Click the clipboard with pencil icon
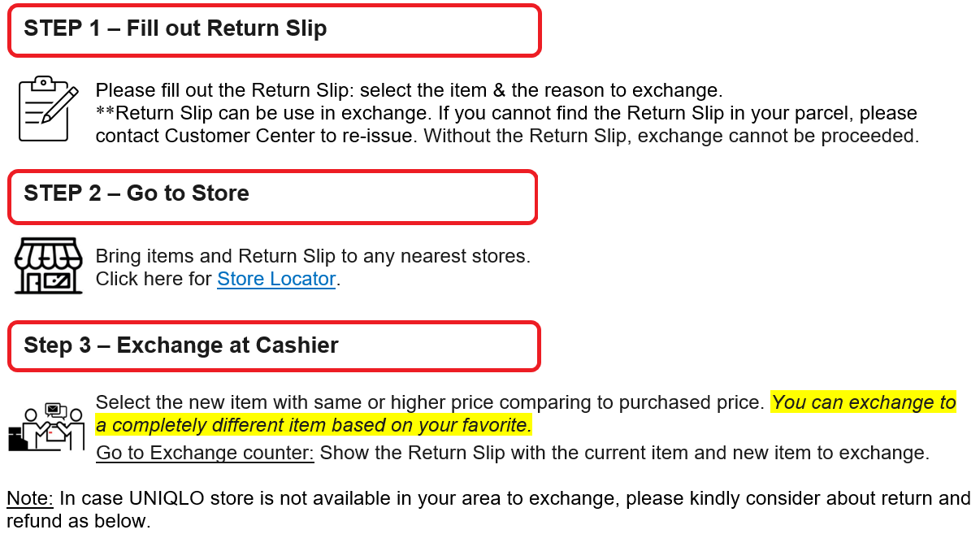 click(48, 109)
